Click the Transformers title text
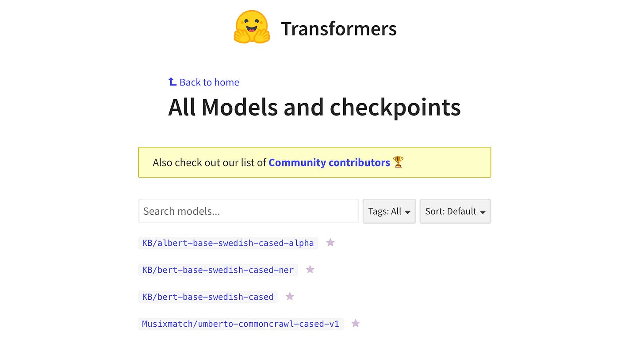Screen dimensions: 644x340 click(x=339, y=29)
